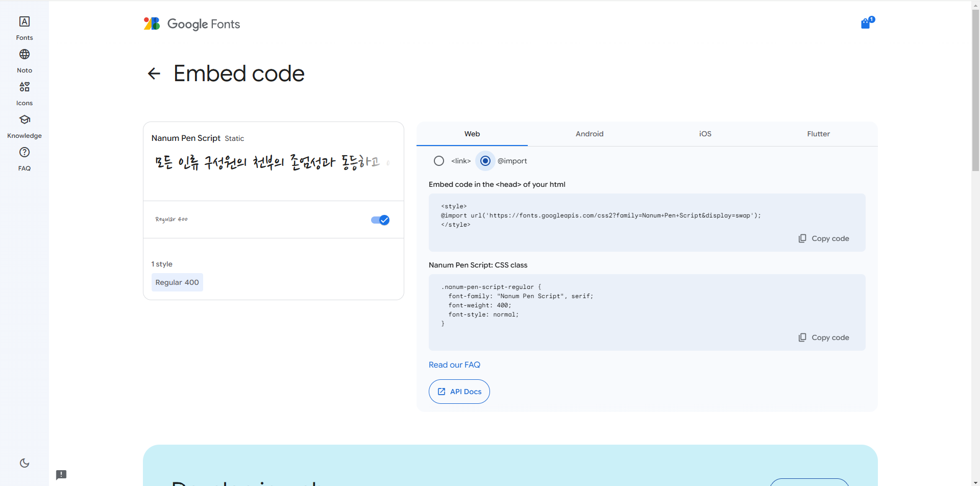Viewport: 980px width, 486px height.
Task: Click the Embed code page heading
Action: [239, 74]
